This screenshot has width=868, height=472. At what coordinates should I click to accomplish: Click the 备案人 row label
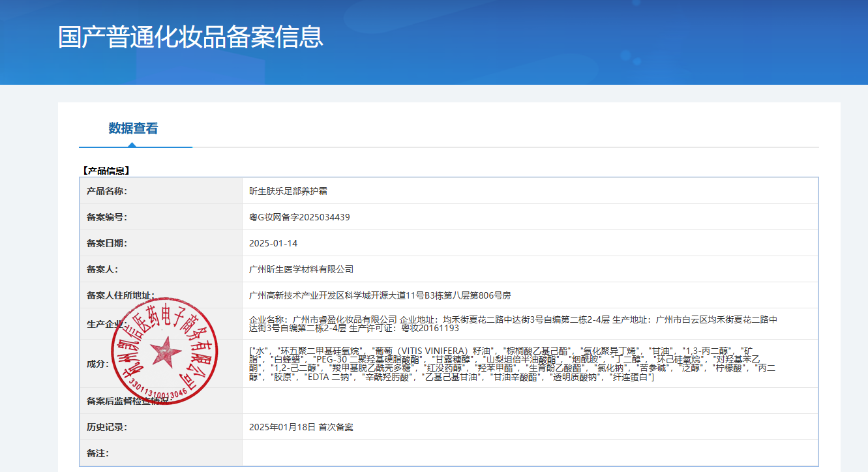(102, 269)
